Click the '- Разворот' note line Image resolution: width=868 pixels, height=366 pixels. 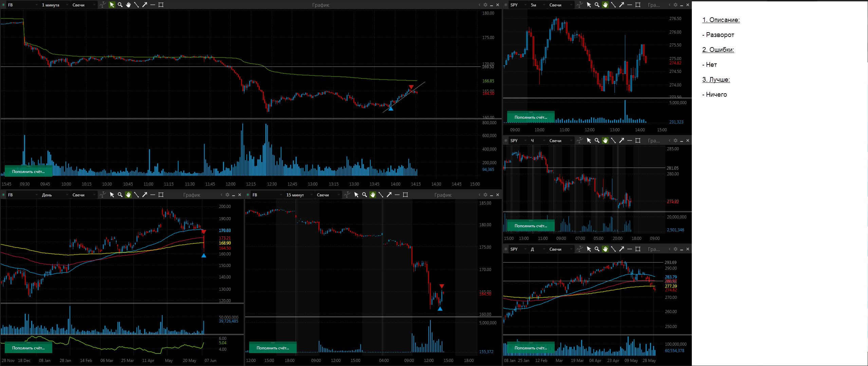tap(718, 35)
